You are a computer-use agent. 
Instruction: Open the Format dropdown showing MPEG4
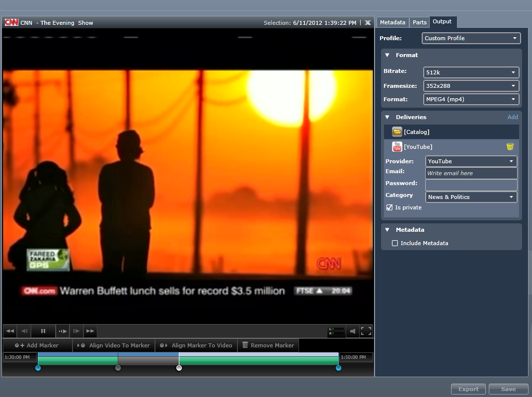coord(471,99)
